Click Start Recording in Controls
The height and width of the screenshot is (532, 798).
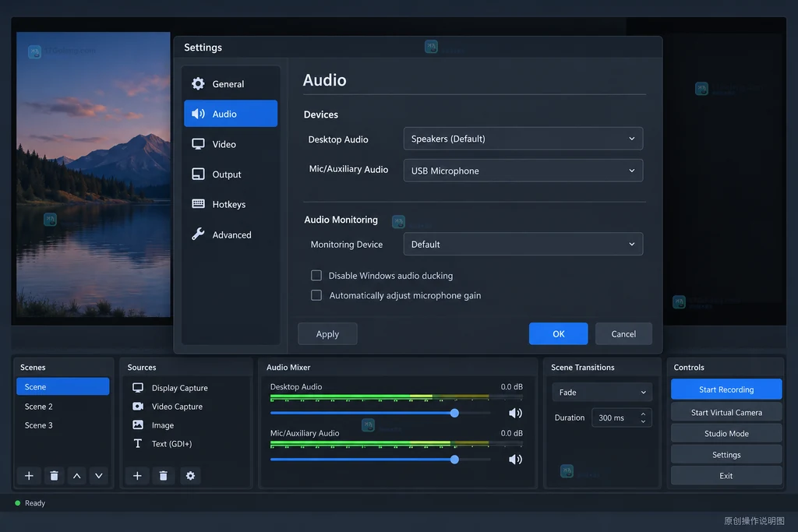[x=726, y=389]
